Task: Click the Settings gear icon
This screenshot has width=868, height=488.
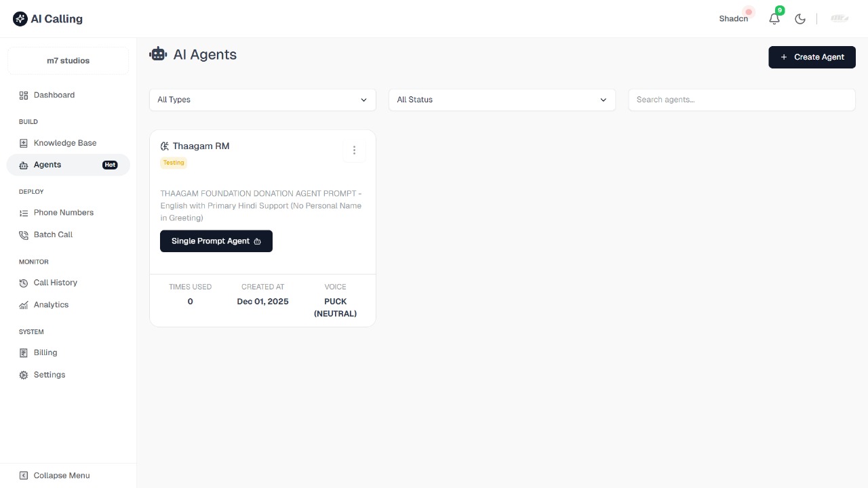Action: click(x=23, y=375)
